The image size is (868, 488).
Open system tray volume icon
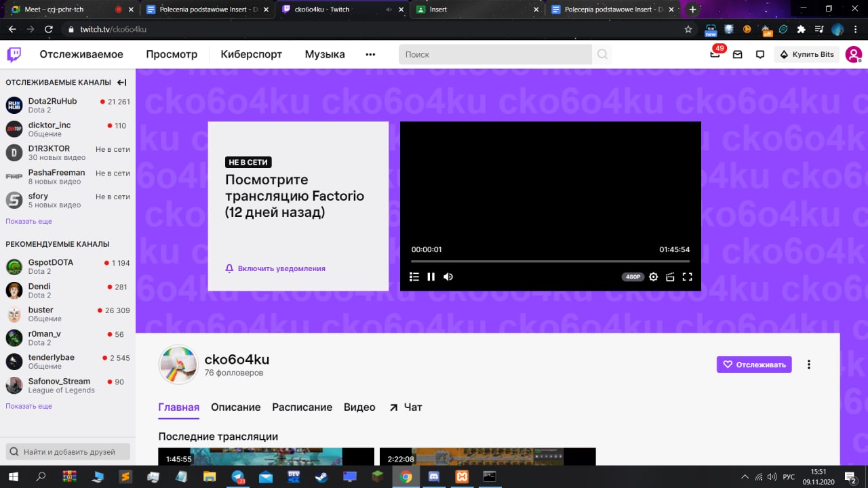[772, 476]
